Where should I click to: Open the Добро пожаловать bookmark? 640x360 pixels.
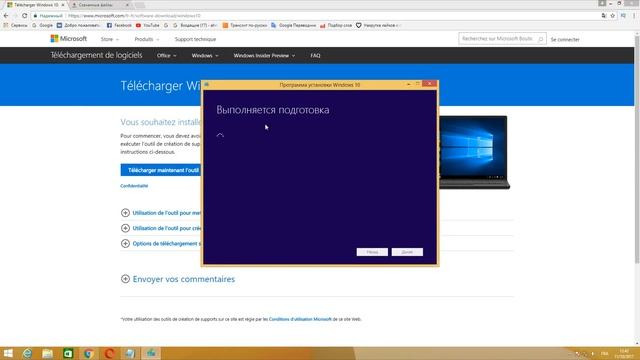click(x=78, y=25)
